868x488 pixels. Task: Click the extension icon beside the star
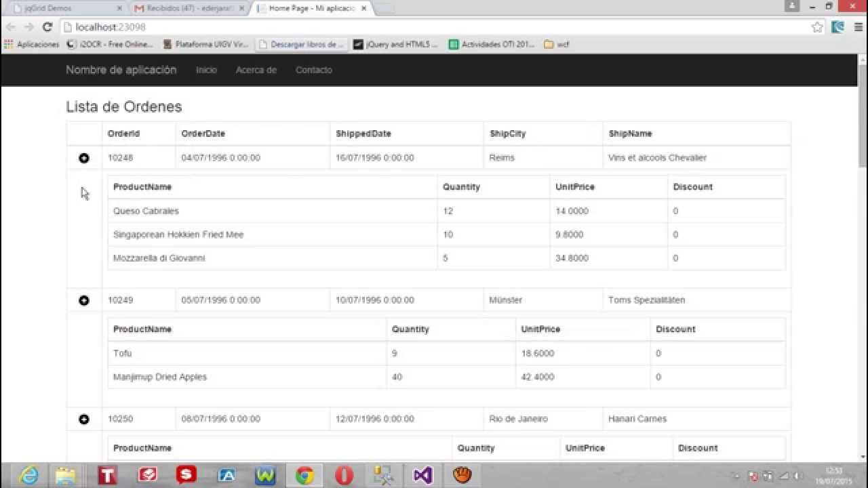[838, 27]
